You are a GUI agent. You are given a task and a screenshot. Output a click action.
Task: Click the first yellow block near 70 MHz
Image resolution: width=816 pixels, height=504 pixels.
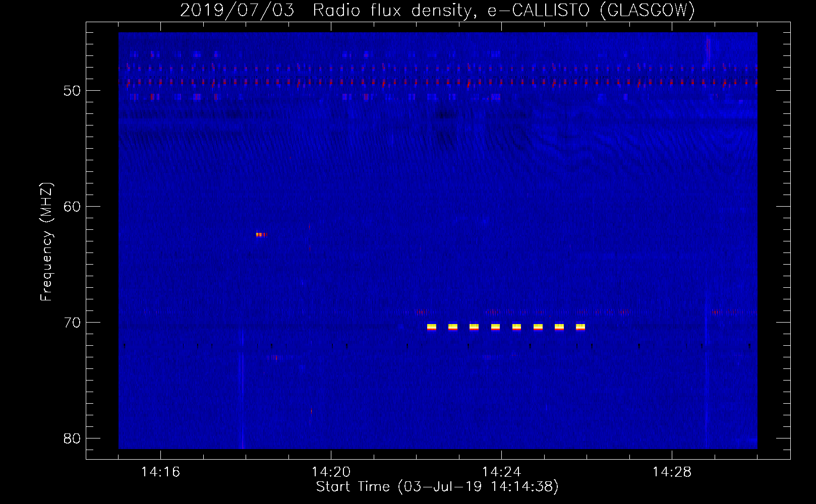(432, 327)
